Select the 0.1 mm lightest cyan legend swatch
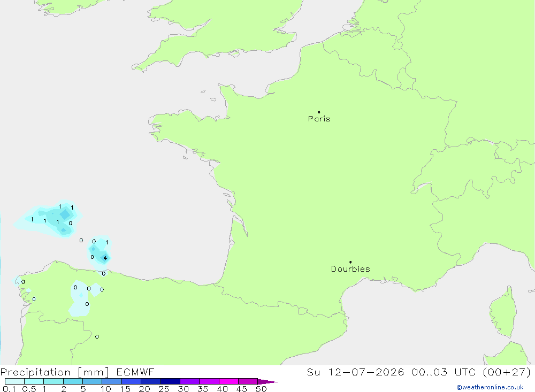The width and height of the screenshot is (535, 392). [14, 381]
